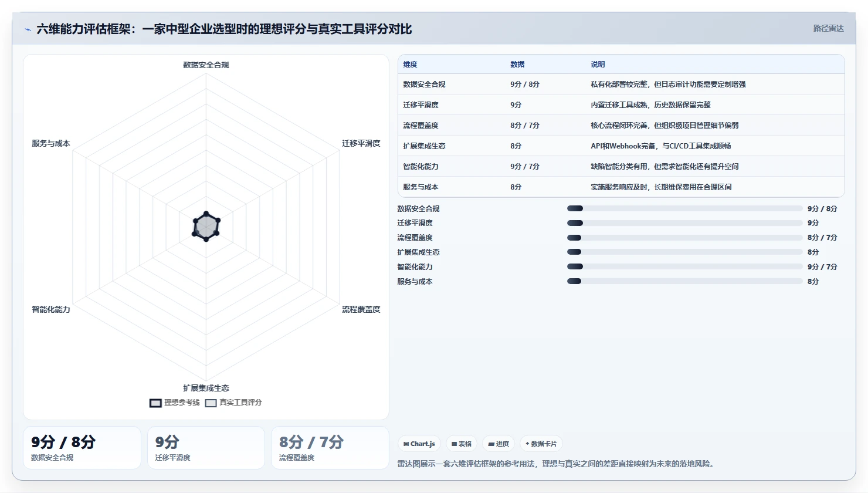Click the 9分 value in 迁移平滑度 table row

[x=516, y=105]
